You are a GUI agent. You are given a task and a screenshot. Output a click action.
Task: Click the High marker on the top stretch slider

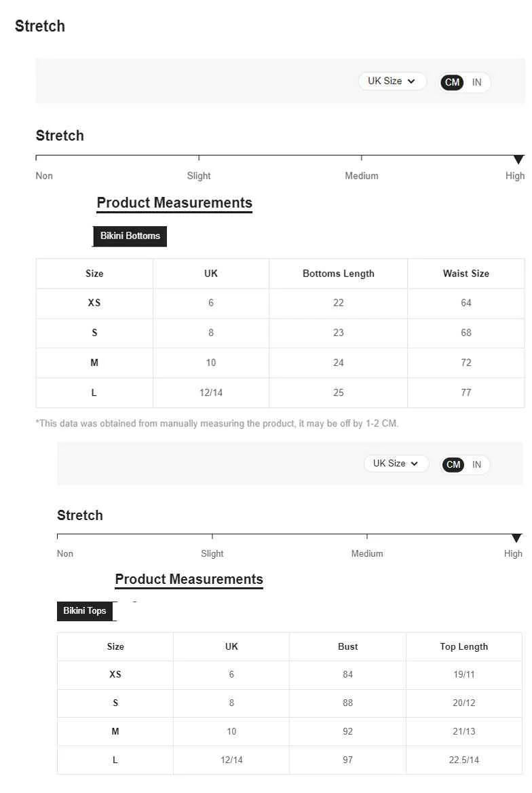tap(518, 160)
